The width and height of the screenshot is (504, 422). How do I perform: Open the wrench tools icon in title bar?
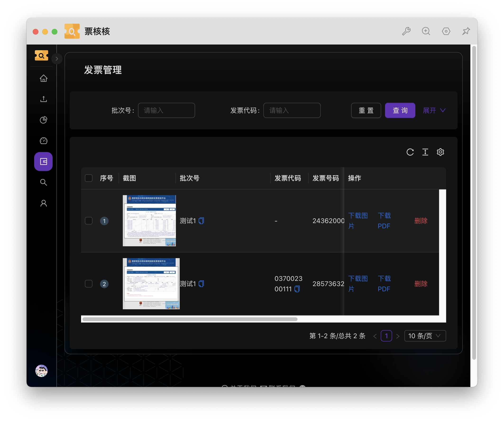(x=406, y=31)
